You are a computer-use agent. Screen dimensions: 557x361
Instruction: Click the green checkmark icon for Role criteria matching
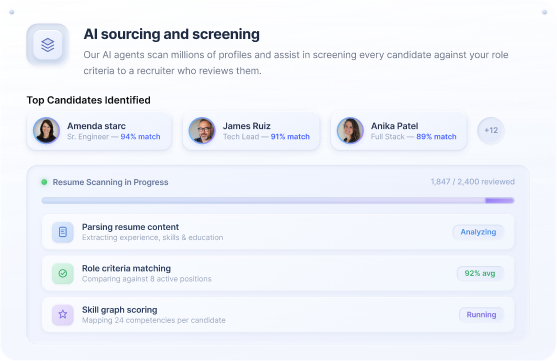coord(63,273)
